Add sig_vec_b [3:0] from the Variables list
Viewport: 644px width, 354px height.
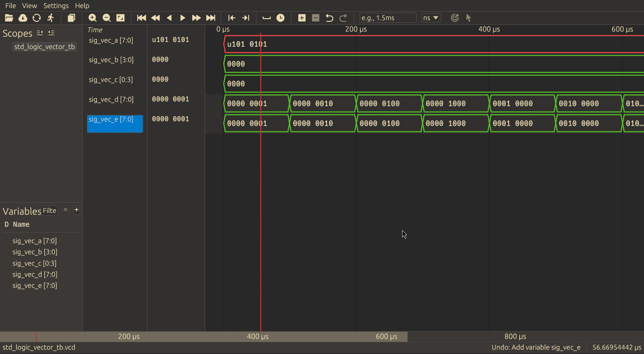35,252
